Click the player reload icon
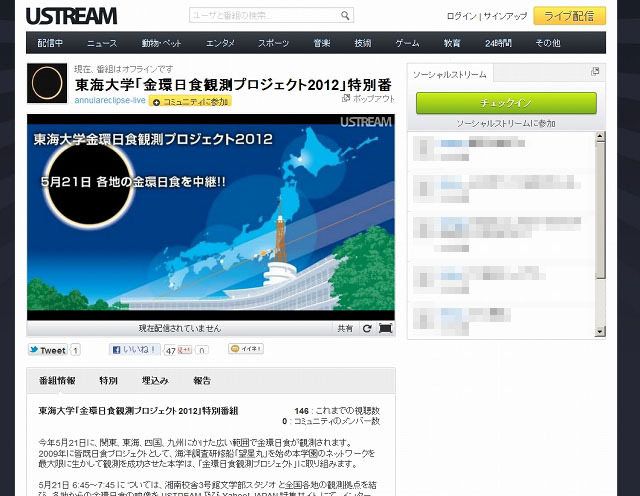640x496 pixels. 367,328
